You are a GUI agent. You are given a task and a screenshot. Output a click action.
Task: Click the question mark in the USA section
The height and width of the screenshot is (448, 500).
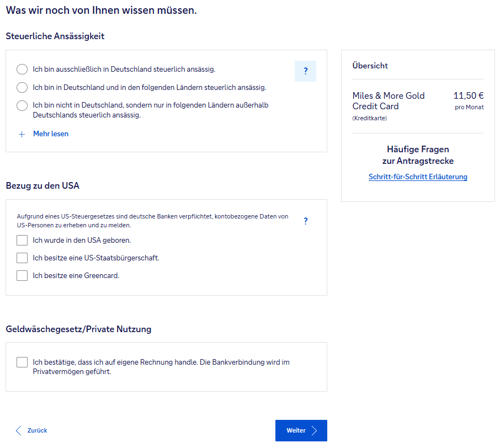point(306,221)
